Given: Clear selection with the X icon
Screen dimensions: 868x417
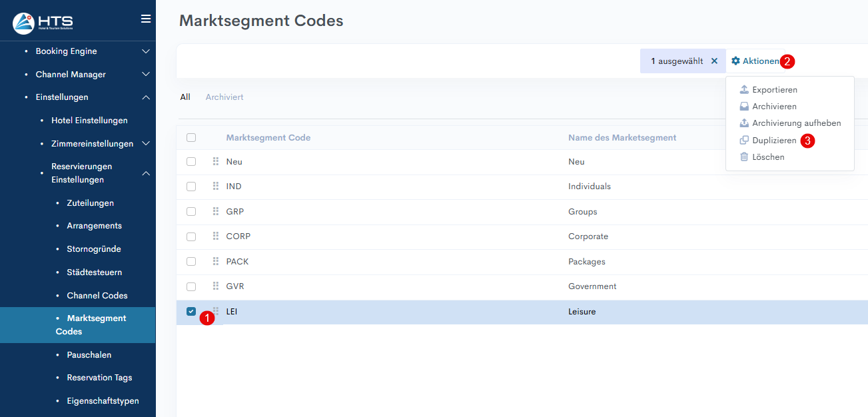Looking at the screenshot, I should click(x=714, y=61).
